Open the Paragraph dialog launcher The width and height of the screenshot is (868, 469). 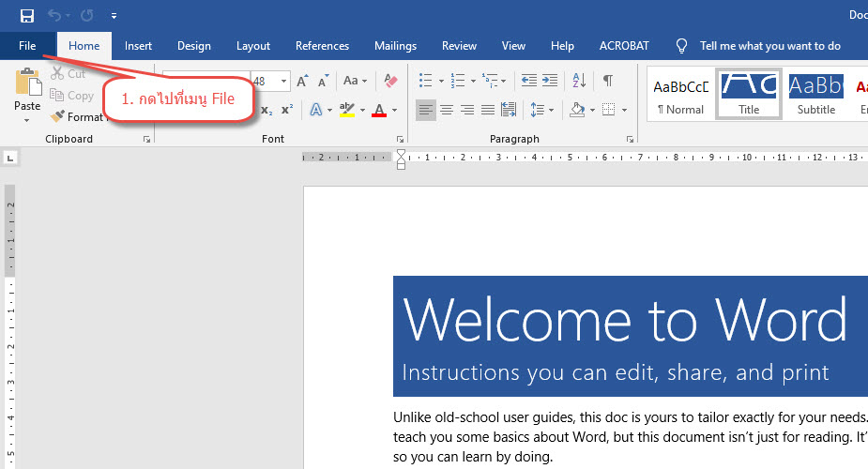click(x=630, y=140)
